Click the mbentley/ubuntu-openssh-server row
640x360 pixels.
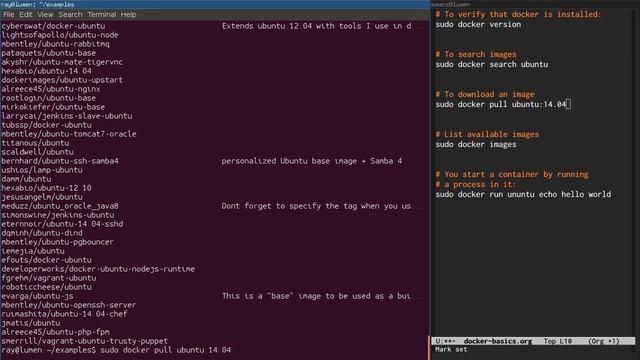click(69, 305)
